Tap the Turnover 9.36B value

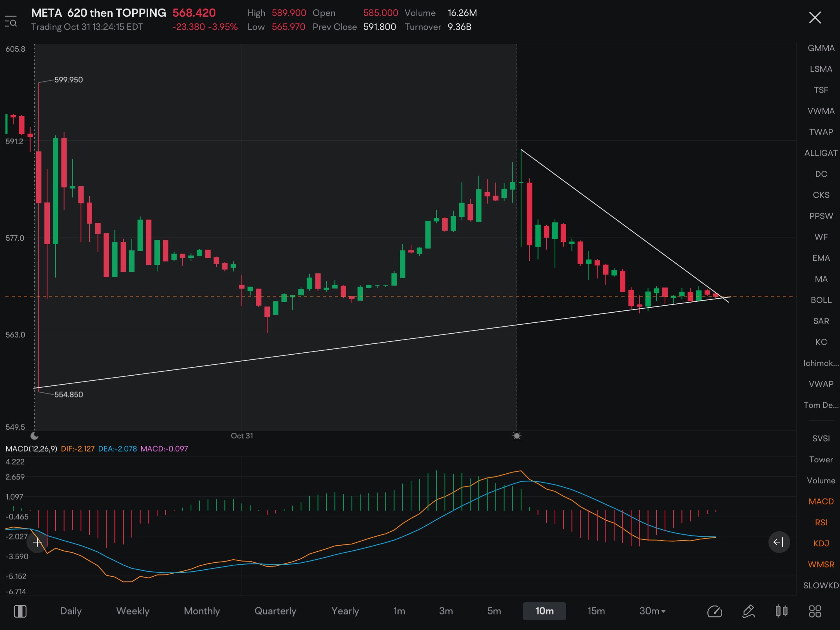tap(460, 27)
